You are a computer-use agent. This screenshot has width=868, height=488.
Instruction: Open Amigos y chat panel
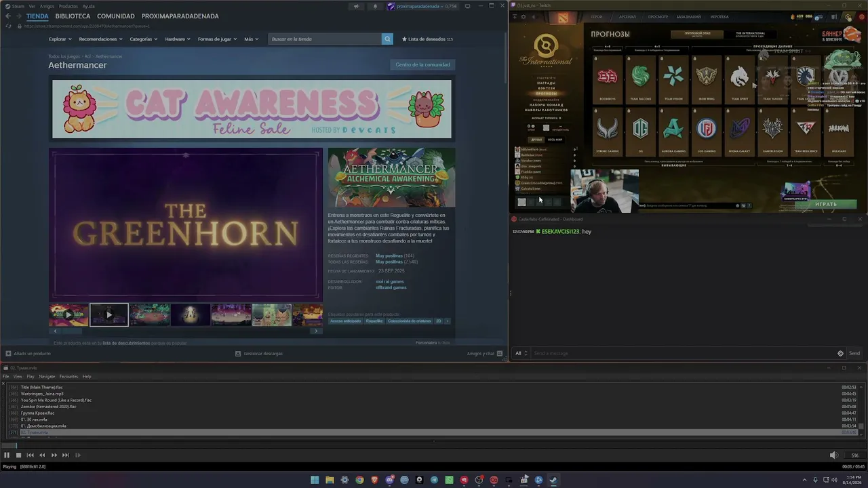[484, 353]
